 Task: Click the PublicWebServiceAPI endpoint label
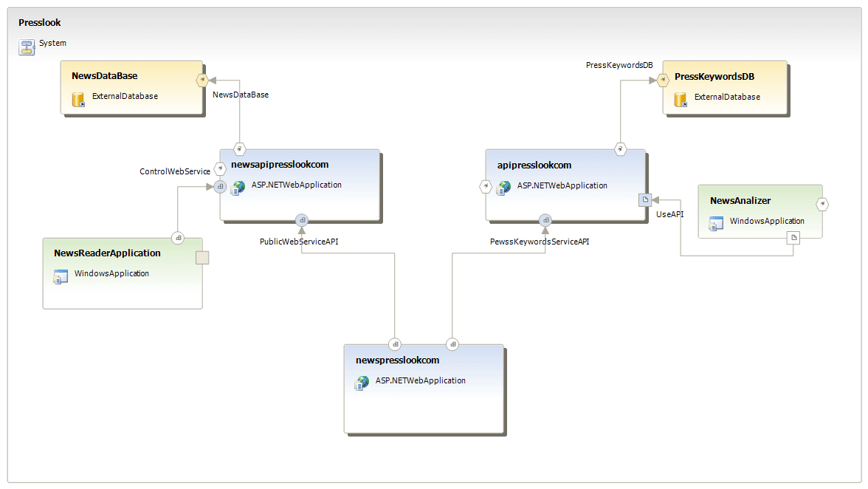299,242
